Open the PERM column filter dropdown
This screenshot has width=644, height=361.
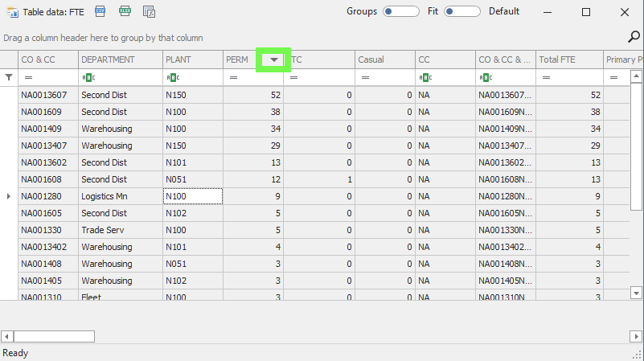pos(273,59)
